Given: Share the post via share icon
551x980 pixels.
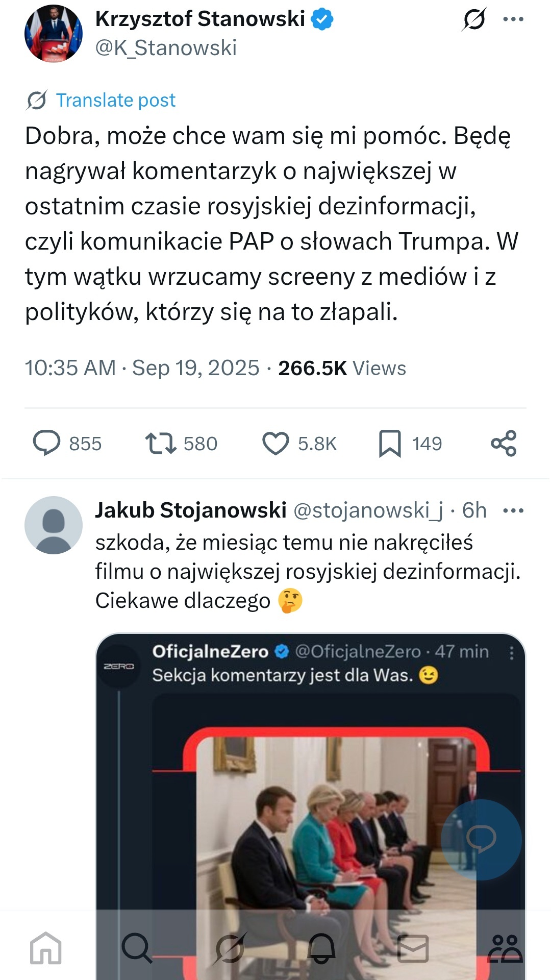Looking at the screenshot, I should [504, 443].
